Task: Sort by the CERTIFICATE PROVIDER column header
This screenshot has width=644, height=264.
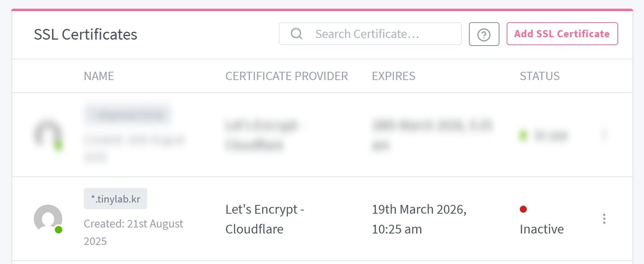Action: (x=286, y=76)
